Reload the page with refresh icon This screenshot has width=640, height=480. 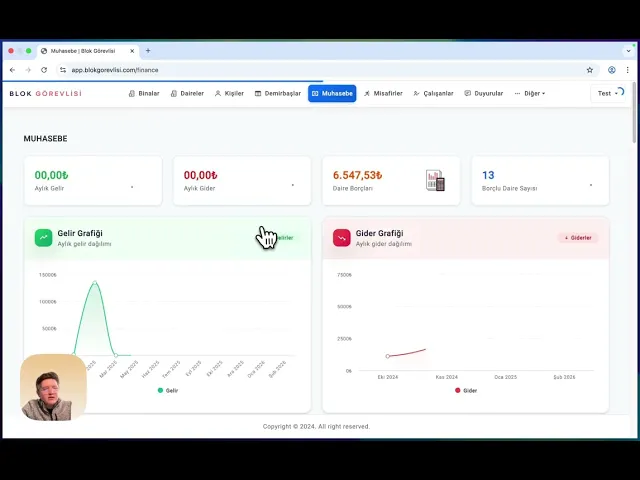tap(44, 70)
